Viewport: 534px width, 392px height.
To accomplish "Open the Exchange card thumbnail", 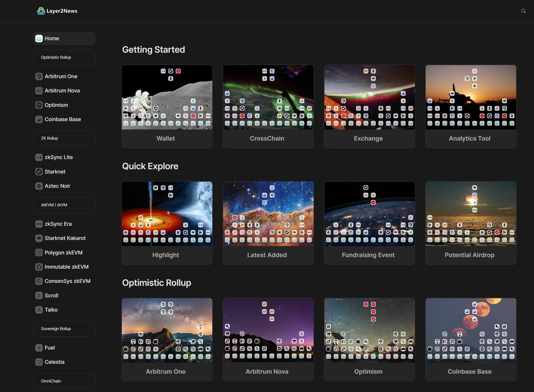I will pyautogui.click(x=369, y=97).
